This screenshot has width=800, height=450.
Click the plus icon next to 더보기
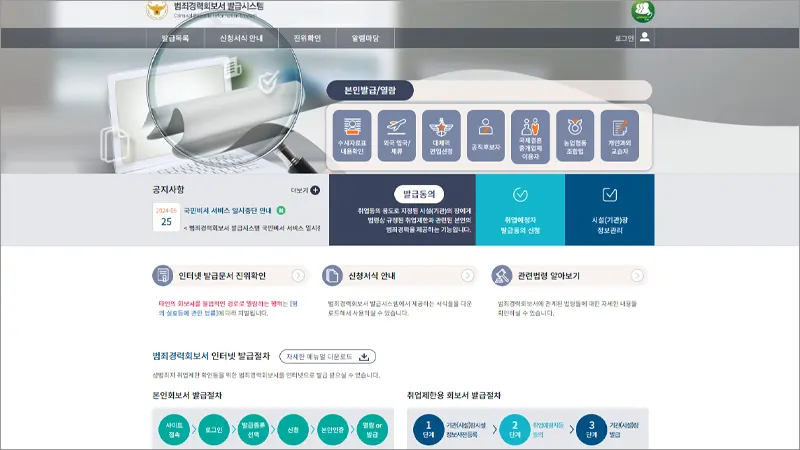coord(315,190)
